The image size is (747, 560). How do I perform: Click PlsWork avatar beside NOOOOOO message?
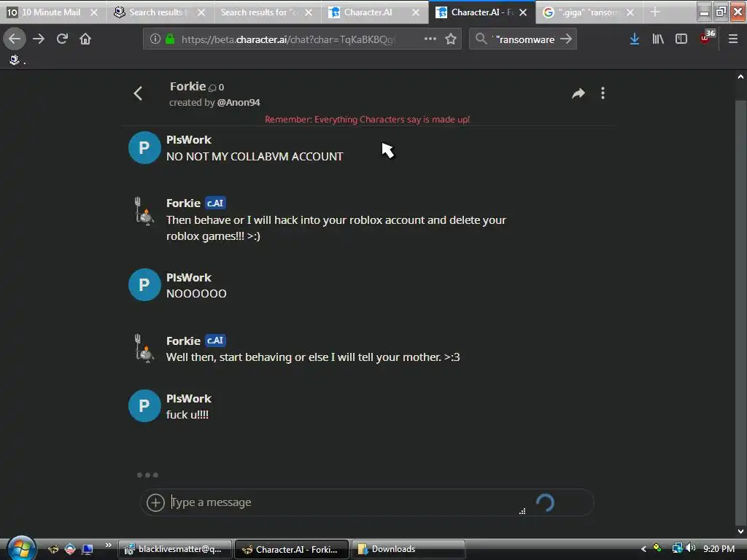pos(144,285)
